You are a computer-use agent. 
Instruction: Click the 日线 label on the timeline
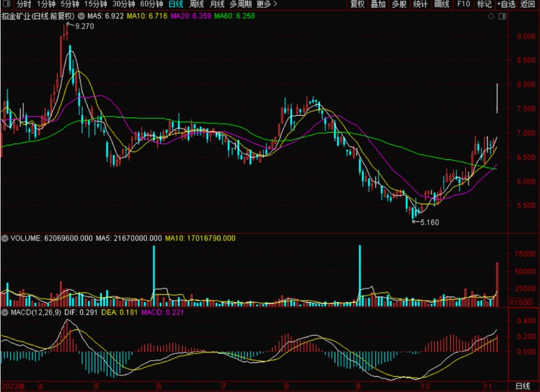pos(524,386)
